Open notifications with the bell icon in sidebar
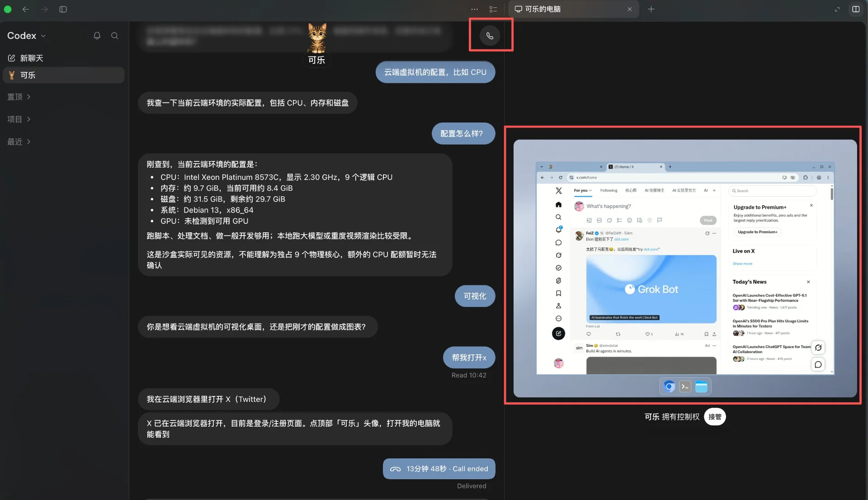Image resolution: width=868 pixels, height=500 pixels. click(97, 36)
